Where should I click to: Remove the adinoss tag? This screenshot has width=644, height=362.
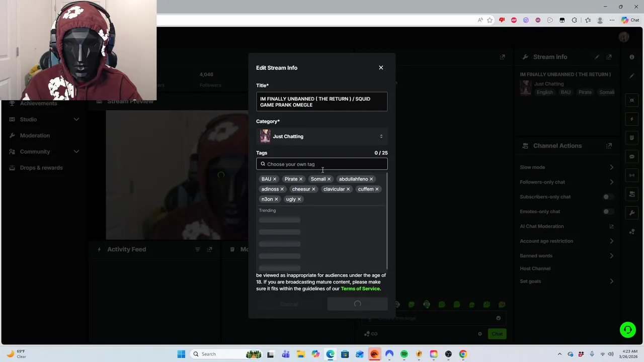click(282, 189)
